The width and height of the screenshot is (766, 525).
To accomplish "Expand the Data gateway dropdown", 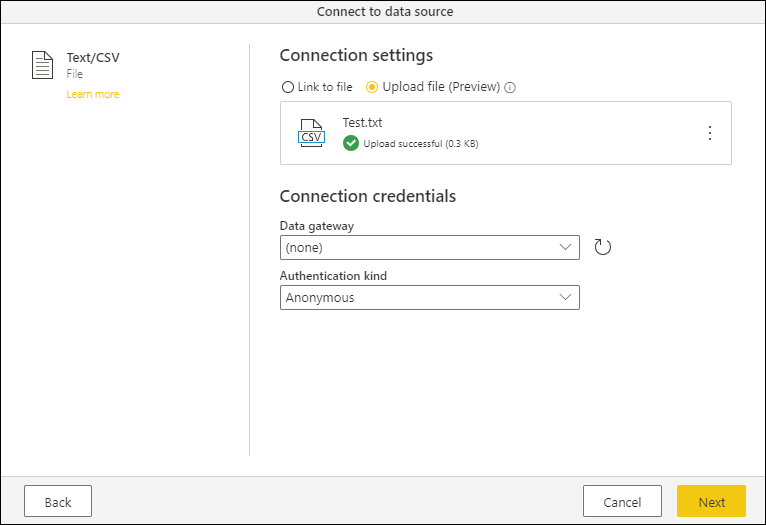I will click(x=430, y=247).
